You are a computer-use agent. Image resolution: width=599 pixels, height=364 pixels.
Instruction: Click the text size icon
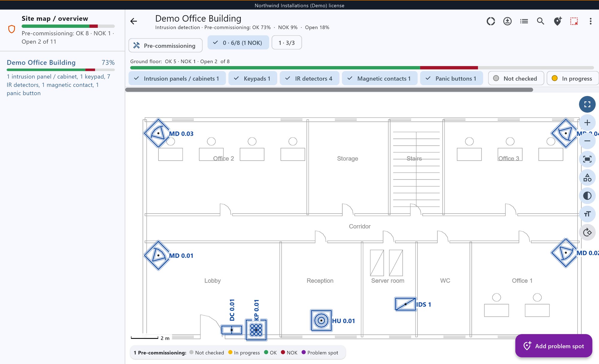(587, 214)
